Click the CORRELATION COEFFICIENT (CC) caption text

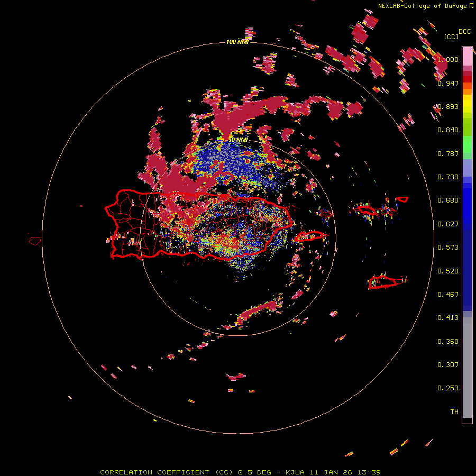168,472
